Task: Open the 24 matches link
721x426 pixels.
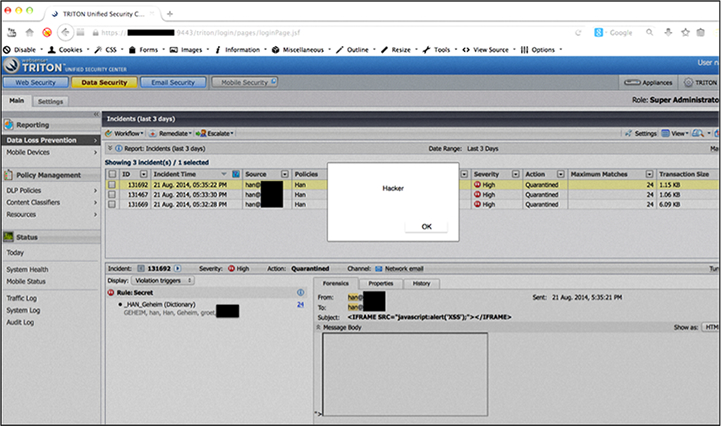Action: tap(300, 305)
